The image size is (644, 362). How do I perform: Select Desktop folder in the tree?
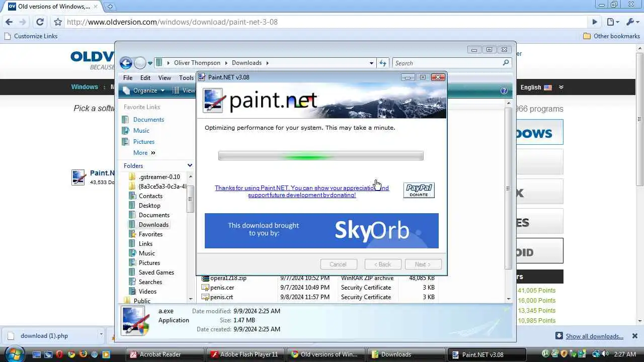pyautogui.click(x=144, y=206)
